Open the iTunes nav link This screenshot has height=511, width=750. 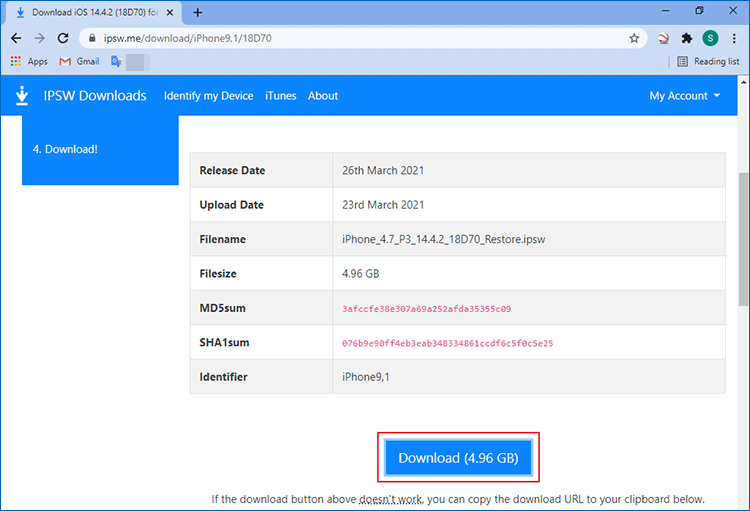click(x=281, y=96)
